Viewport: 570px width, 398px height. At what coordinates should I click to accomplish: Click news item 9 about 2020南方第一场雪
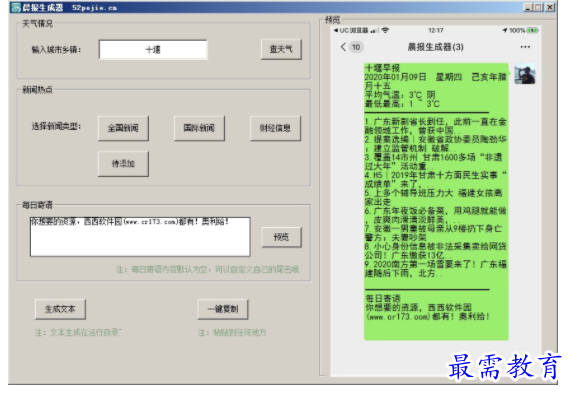coord(435,269)
